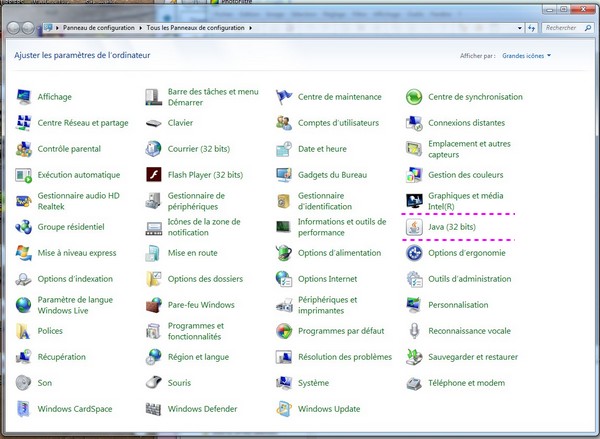Click the Clavier keyboard icon
This screenshot has width=600, height=439.
(154, 123)
